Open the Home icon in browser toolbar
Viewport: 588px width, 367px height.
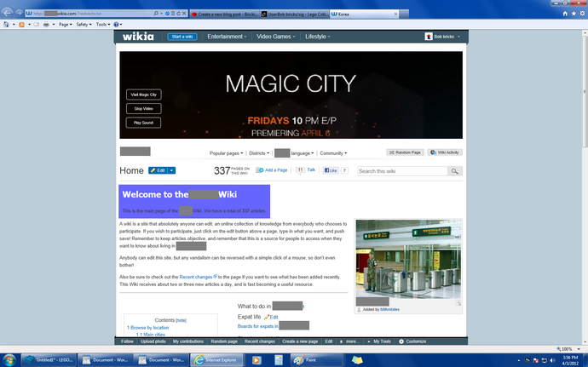tap(565, 14)
